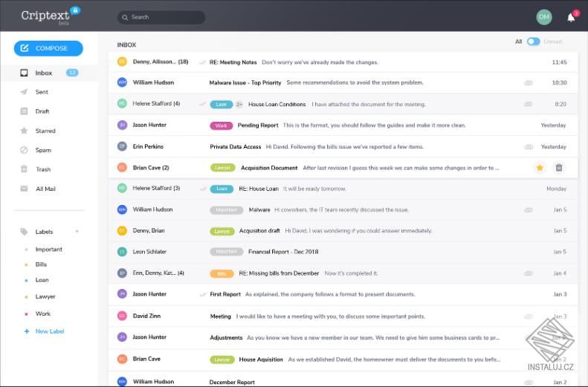Viewport: 588px width, 387px height.
Task: Open the Pending Report email
Action: (x=343, y=125)
